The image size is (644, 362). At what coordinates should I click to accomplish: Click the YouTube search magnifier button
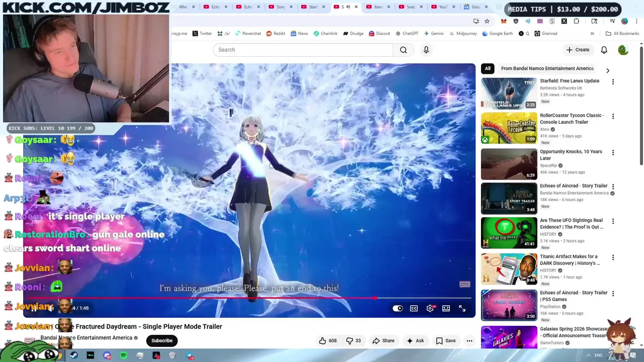(x=404, y=50)
